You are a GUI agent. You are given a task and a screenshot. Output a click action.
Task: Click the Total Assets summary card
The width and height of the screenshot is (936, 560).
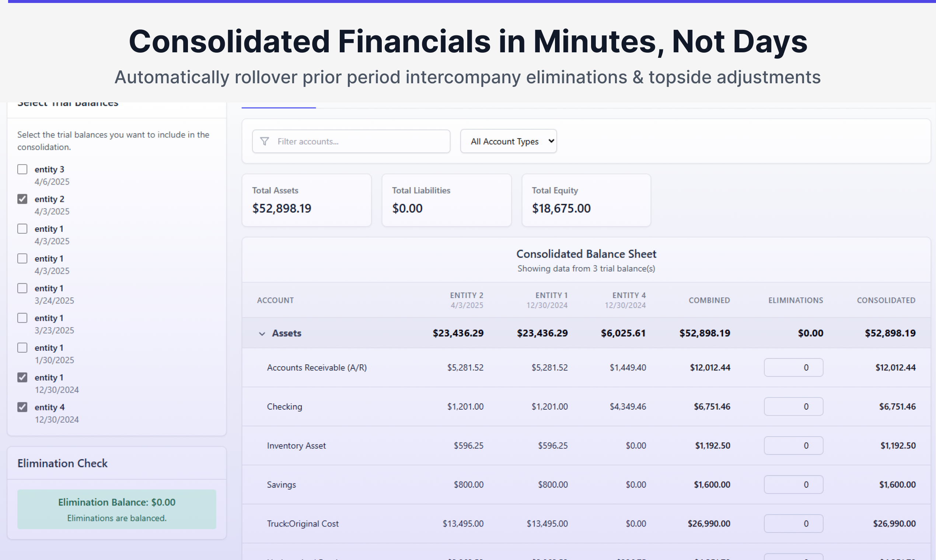click(x=307, y=200)
